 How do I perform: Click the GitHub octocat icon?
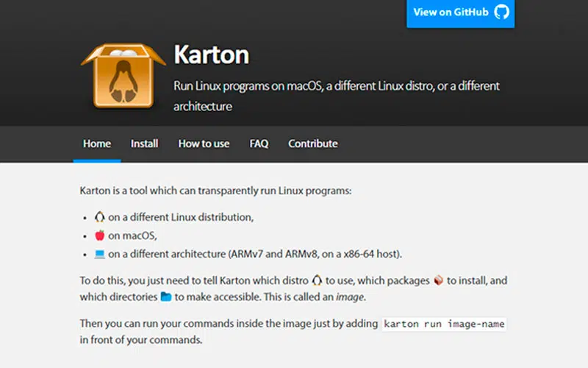tap(501, 12)
